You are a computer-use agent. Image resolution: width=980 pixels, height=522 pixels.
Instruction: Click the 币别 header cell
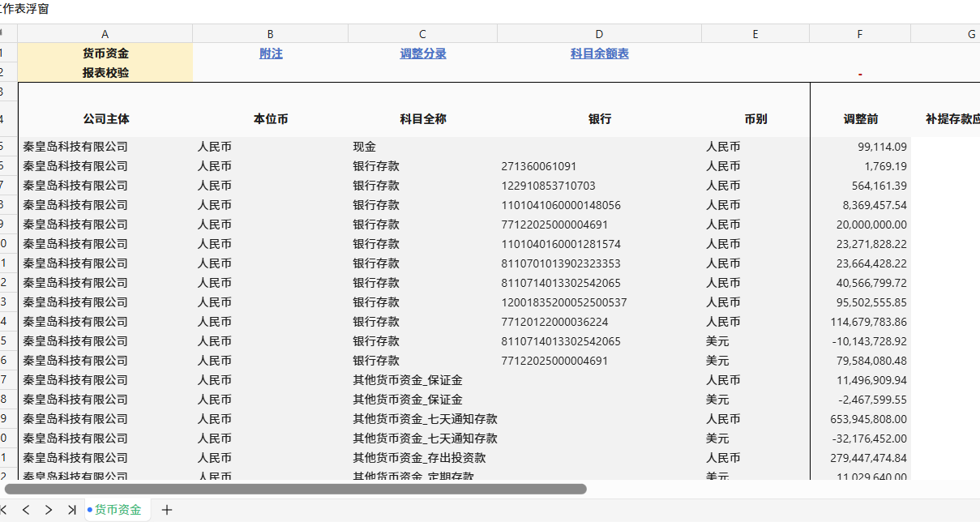click(x=755, y=119)
